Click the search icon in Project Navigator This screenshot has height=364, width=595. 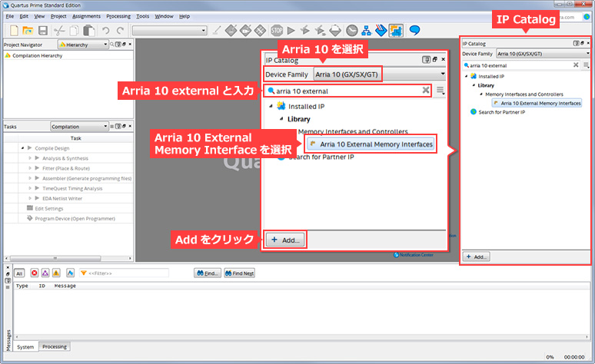[x=112, y=45]
